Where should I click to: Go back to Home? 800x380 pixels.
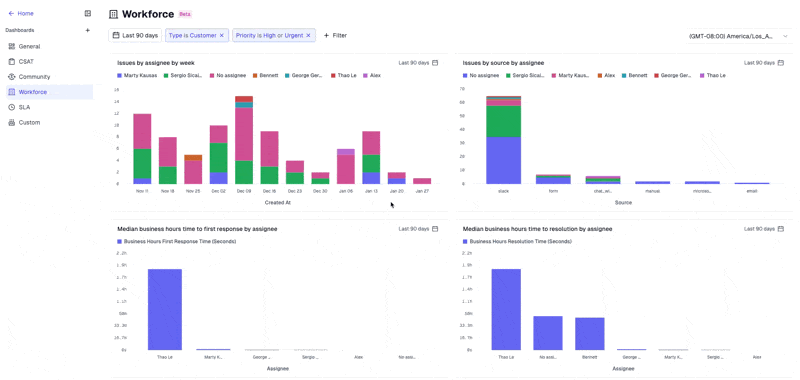point(21,14)
